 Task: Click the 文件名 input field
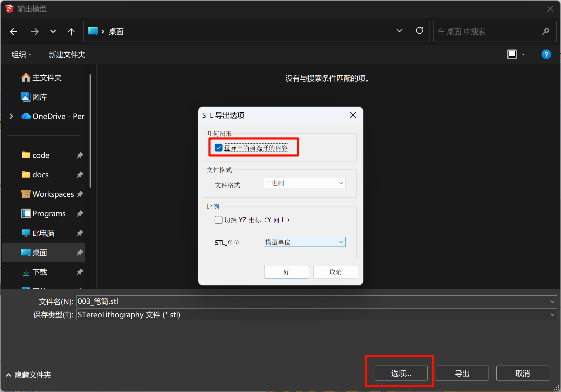(313, 302)
